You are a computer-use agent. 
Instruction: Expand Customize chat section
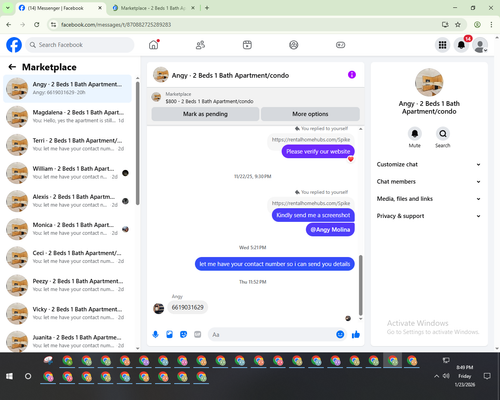point(429,164)
